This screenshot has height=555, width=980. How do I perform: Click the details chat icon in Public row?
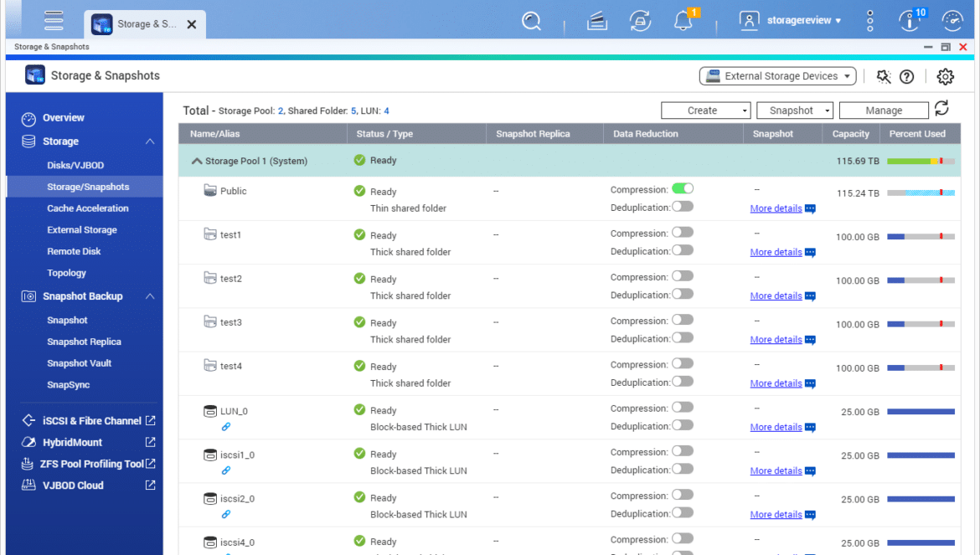[x=810, y=208]
